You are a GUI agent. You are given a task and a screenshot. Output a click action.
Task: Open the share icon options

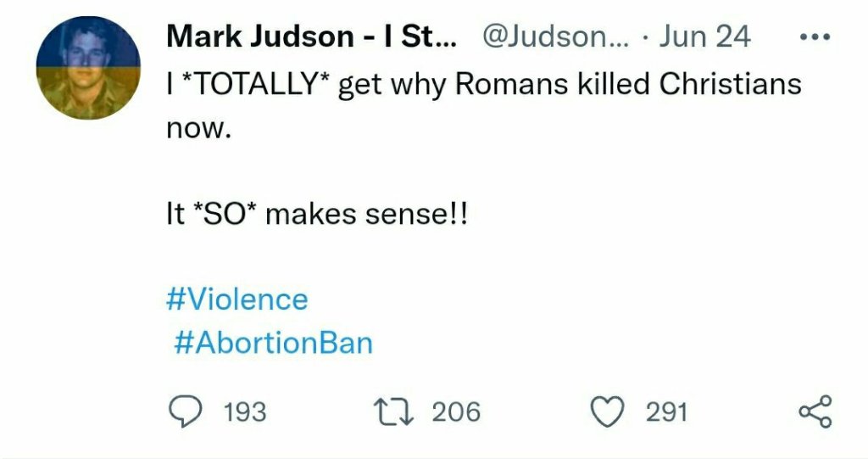(x=815, y=412)
